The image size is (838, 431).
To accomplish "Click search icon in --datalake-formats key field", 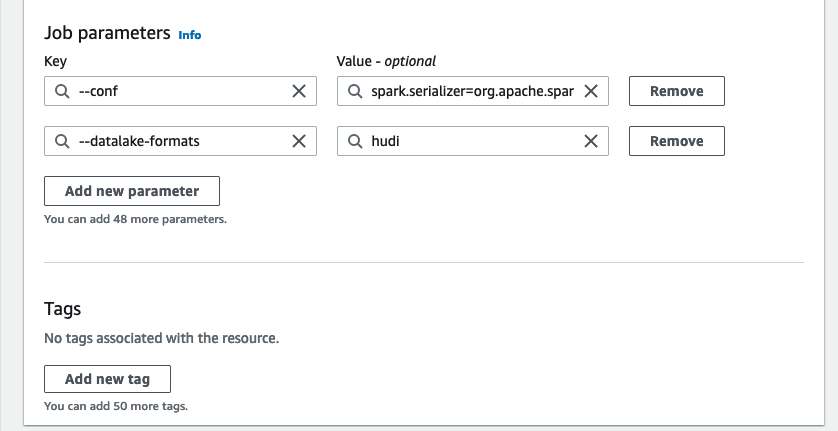I will click(x=62, y=141).
